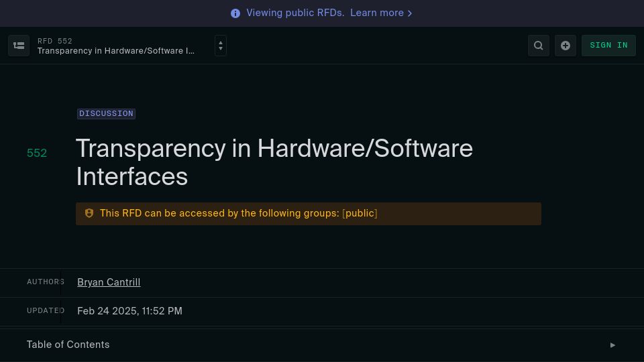Viewport: 644px width, 362px height.
Task: Open the sidebar list icon button
Action: (x=19, y=46)
